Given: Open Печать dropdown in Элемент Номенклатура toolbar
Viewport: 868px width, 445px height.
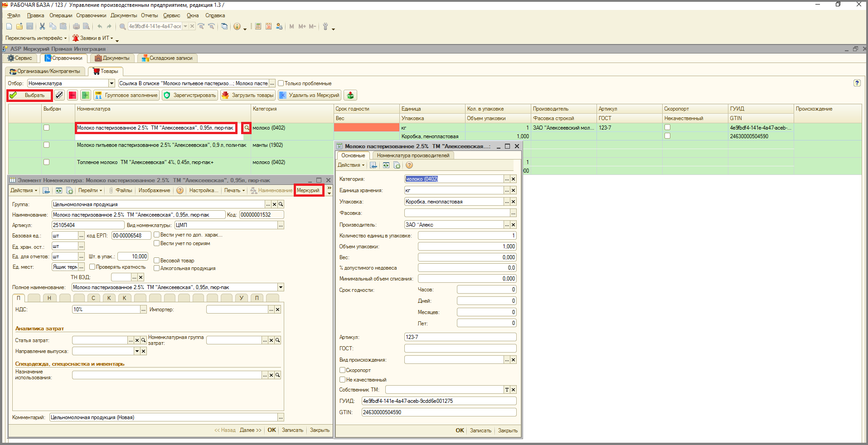Looking at the screenshot, I should [234, 190].
